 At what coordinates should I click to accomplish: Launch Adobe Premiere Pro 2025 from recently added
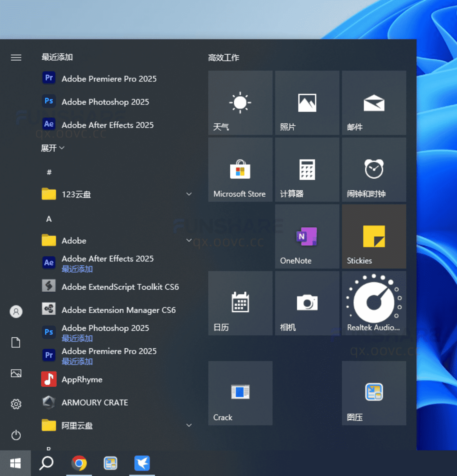109,79
